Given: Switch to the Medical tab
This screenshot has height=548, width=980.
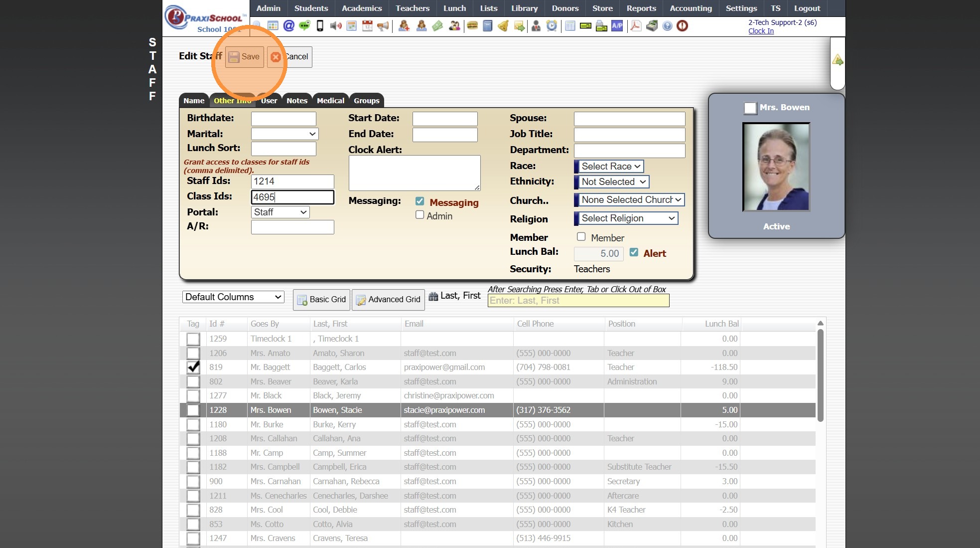Looking at the screenshot, I should pyautogui.click(x=330, y=101).
